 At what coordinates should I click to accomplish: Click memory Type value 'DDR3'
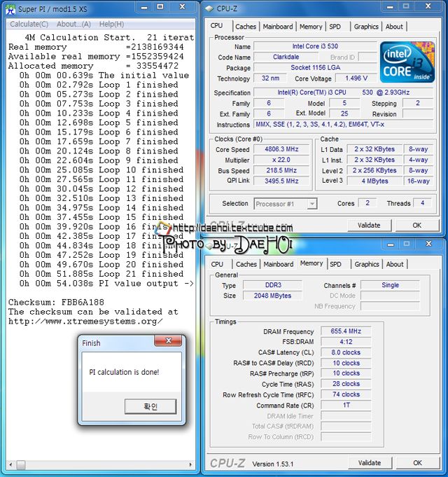pyautogui.click(x=272, y=285)
